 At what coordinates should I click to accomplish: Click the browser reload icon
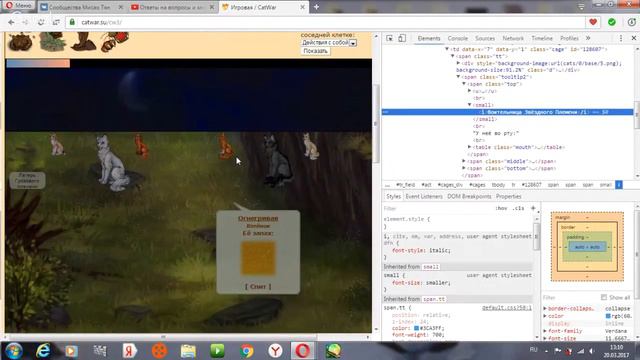point(40,22)
